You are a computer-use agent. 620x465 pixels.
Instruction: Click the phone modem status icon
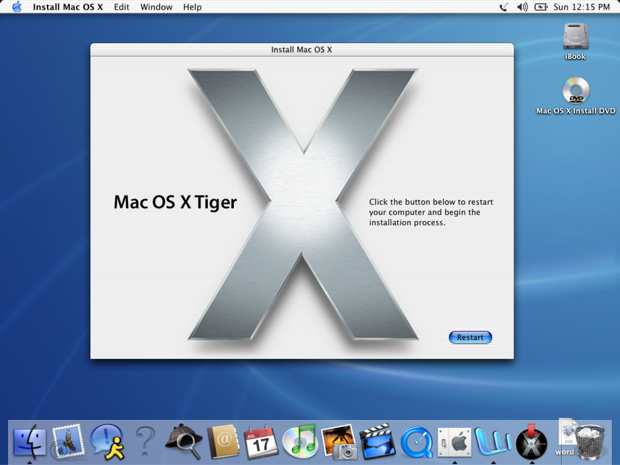[504, 7]
